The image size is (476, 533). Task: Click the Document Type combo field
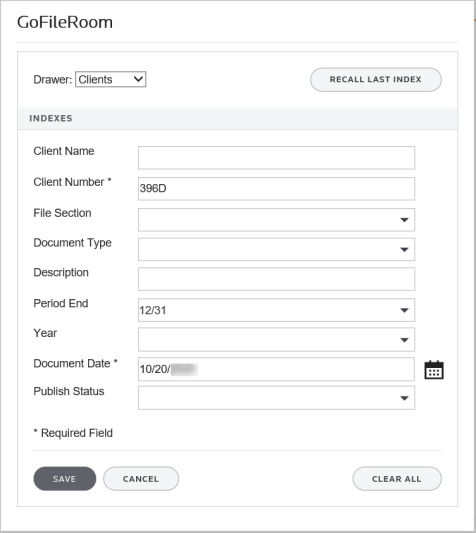(x=276, y=249)
